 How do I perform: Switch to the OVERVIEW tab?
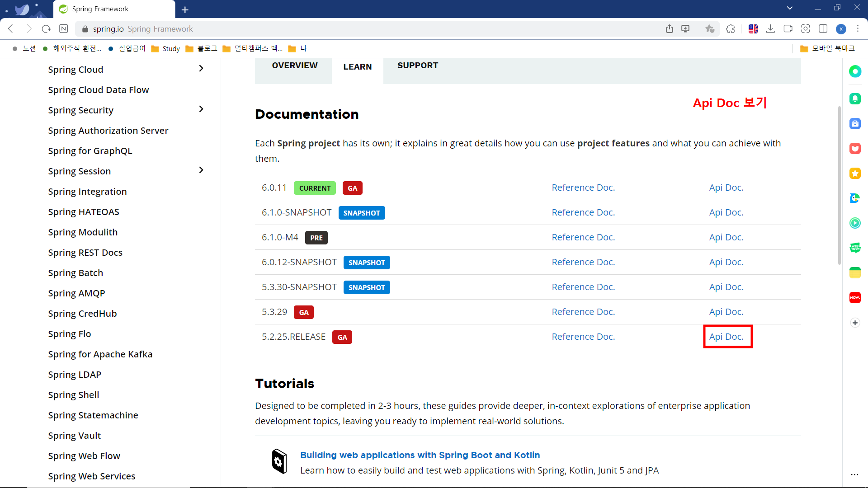[295, 66]
